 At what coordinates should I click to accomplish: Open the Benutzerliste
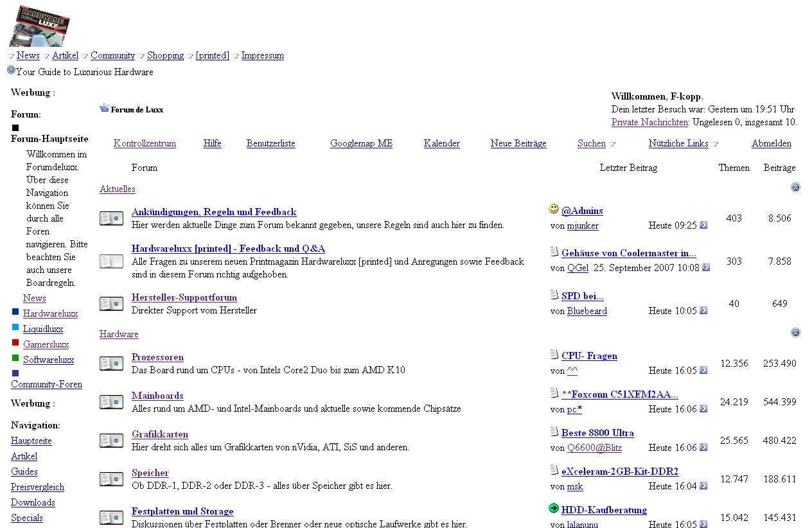click(271, 143)
